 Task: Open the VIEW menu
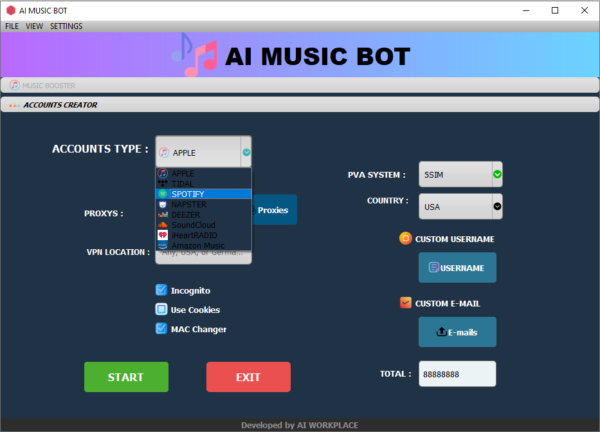[x=34, y=26]
